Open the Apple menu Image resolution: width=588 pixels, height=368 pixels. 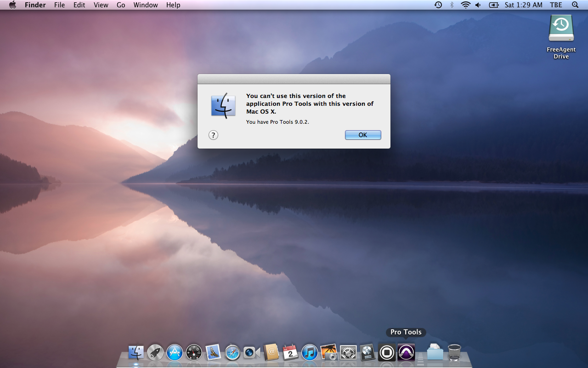12,5
